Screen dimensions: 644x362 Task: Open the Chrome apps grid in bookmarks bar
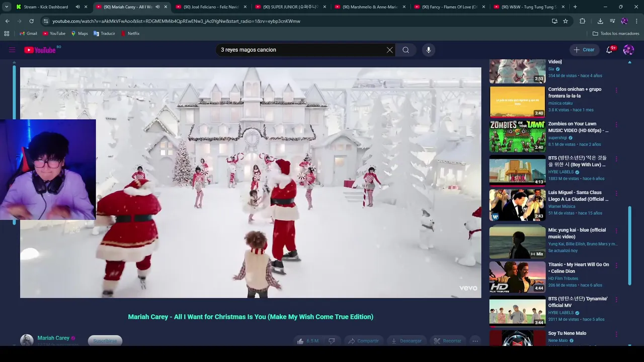(7, 33)
